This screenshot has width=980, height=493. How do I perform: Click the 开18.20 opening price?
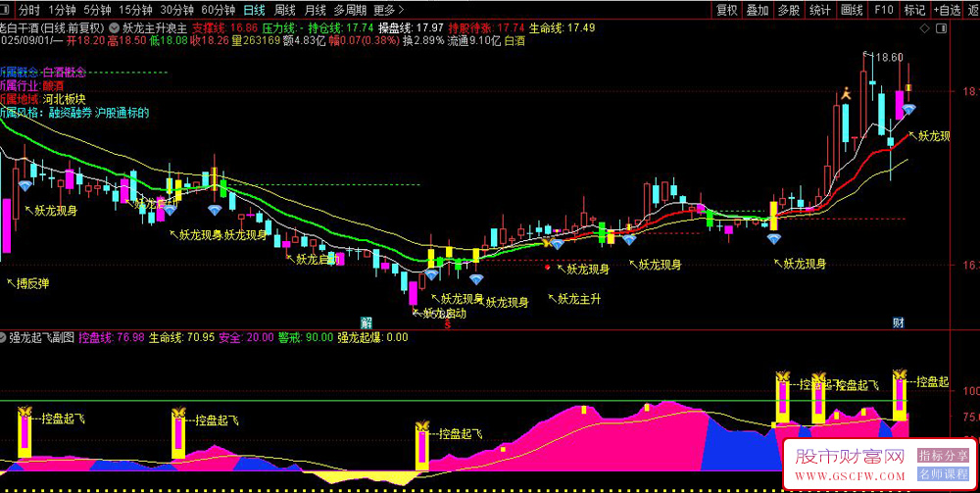[86, 41]
